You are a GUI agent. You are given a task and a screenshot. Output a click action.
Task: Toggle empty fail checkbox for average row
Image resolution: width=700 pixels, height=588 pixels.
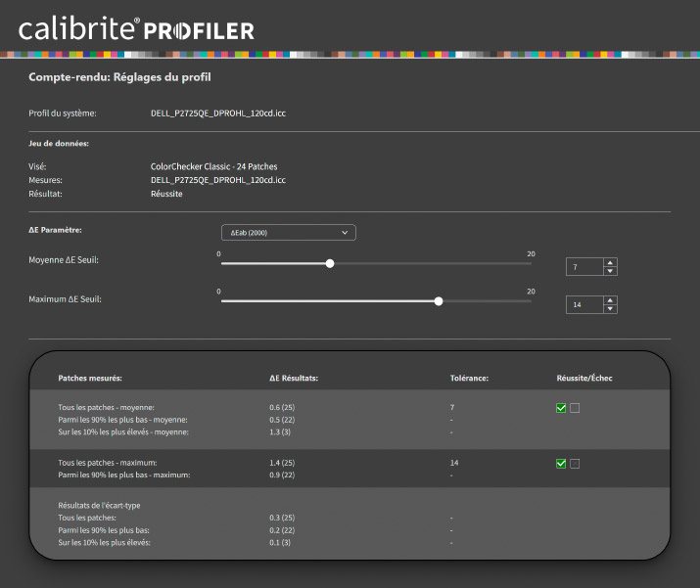(575, 408)
